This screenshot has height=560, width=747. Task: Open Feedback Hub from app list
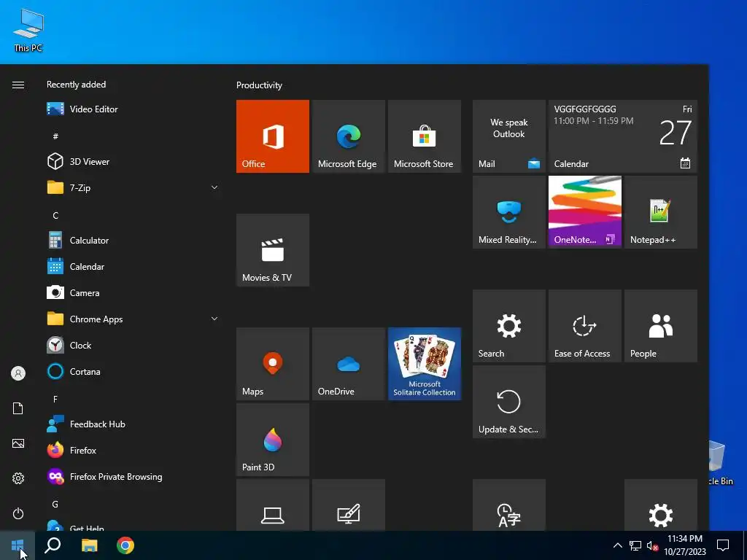tap(133, 424)
